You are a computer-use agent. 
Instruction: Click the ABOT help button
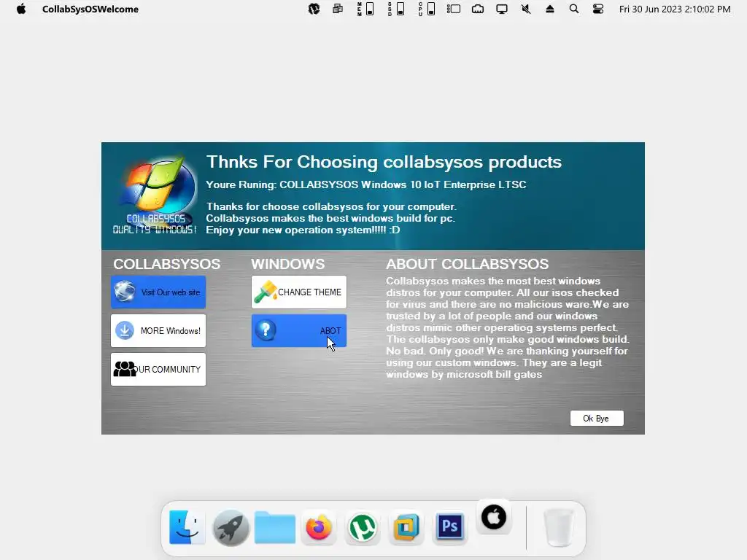click(x=298, y=330)
